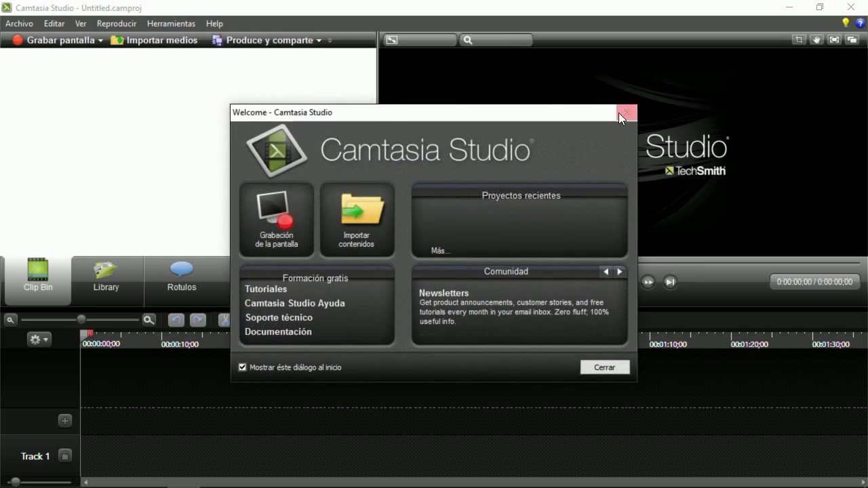Open the Reproducir menu
Image resolution: width=868 pixels, height=488 pixels.
coord(117,24)
